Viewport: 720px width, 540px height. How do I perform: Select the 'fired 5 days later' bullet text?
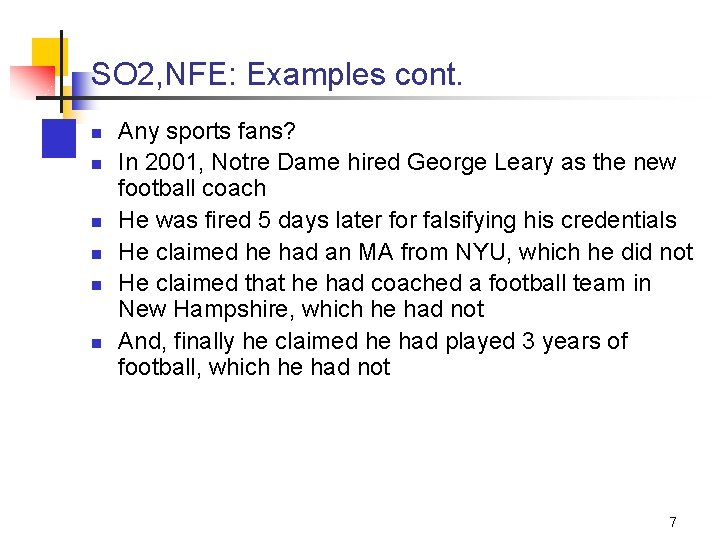point(397,220)
